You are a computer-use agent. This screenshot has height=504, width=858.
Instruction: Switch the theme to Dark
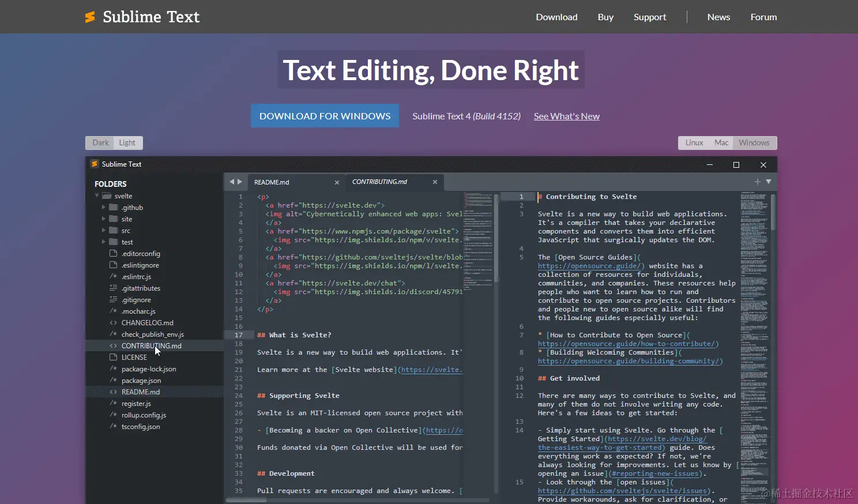tap(100, 142)
